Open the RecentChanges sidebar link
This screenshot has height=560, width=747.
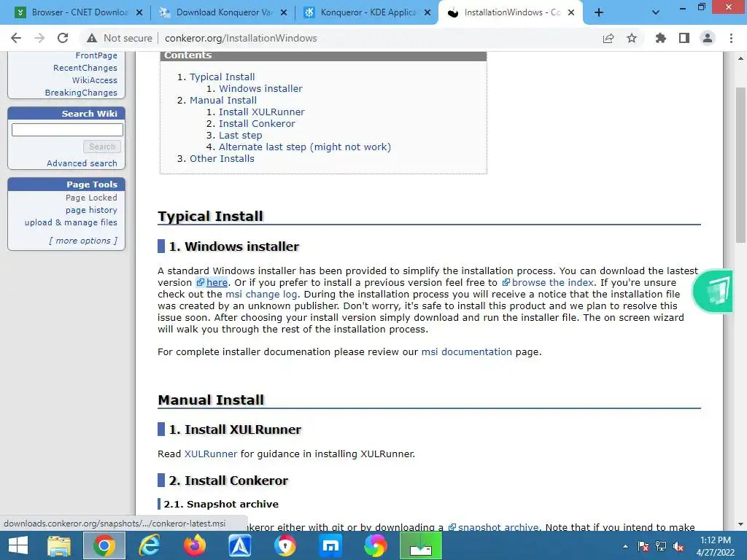click(x=85, y=68)
